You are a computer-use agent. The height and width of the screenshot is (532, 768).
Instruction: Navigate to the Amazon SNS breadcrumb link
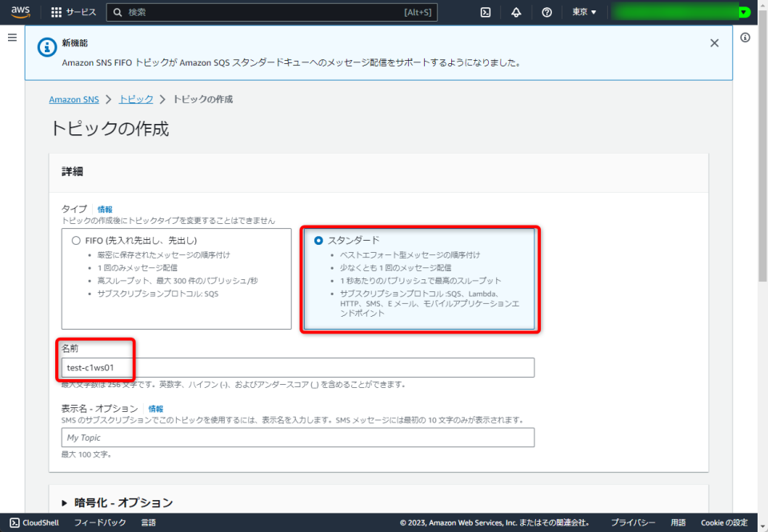[x=74, y=98]
